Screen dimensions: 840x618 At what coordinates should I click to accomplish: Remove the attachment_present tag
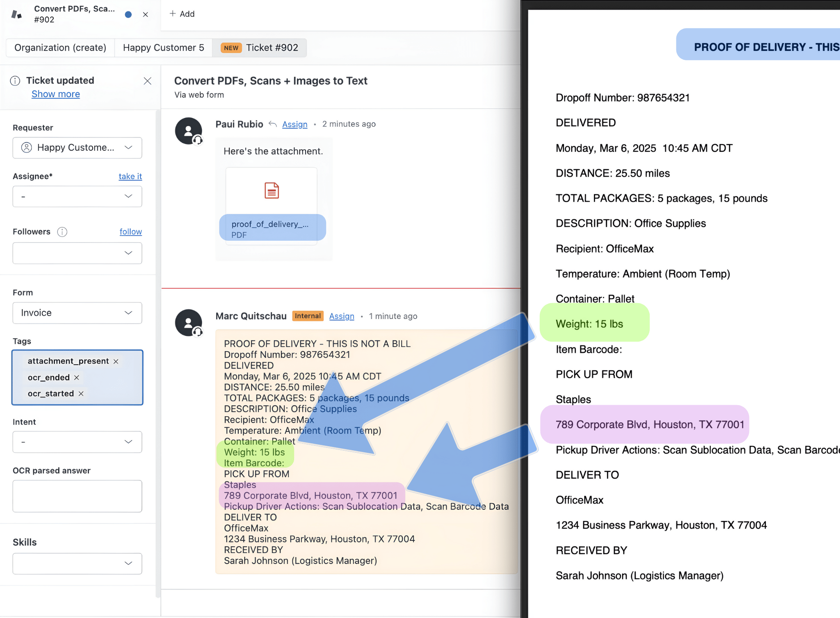coord(116,361)
